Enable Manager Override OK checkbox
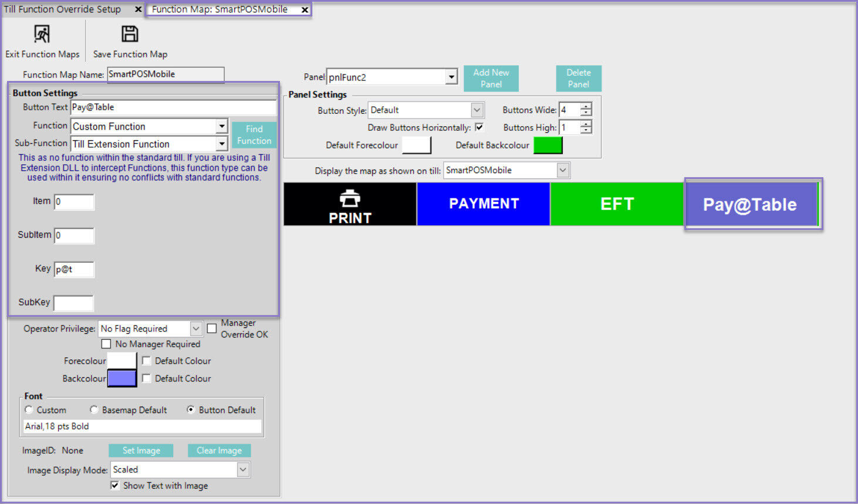858x504 pixels. click(x=212, y=329)
